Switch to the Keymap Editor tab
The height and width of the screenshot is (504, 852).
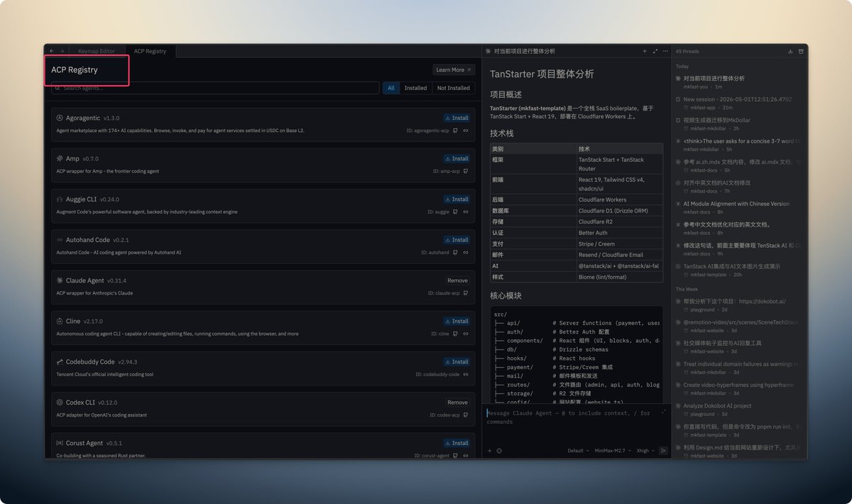point(97,51)
